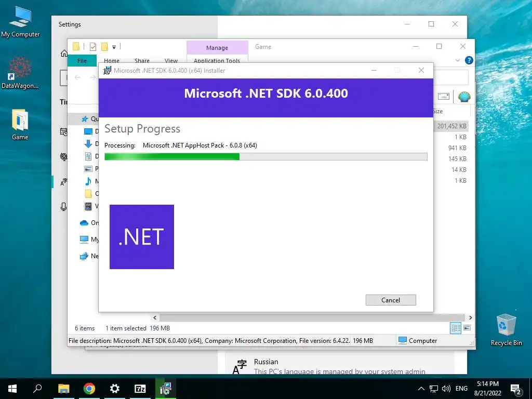Viewport: 532px width, 399px height.
Task: Open Music note item in navigation pane
Action: (x=88, y=181)
